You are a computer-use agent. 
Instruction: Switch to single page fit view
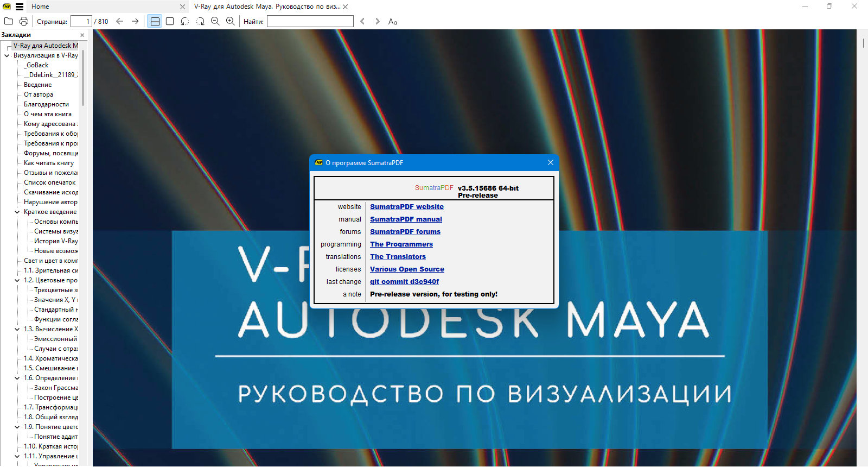[170, 21]
